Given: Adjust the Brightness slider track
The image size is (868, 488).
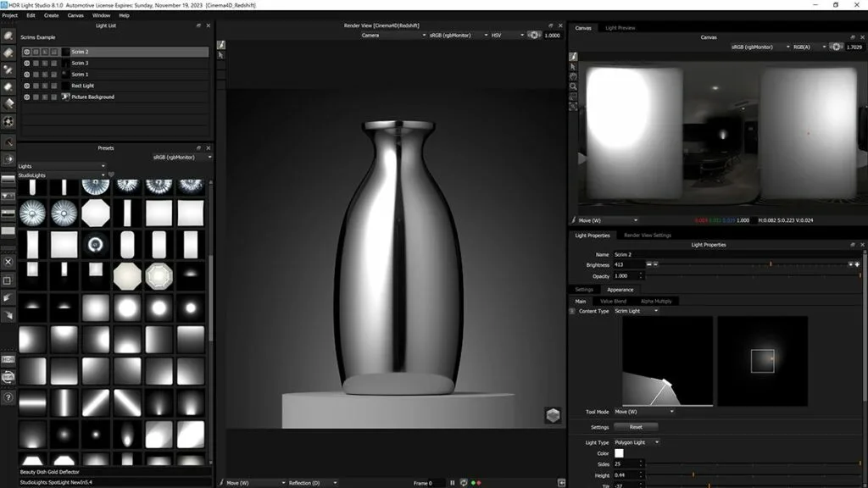Looking at the screenshot, I should click(754, 265).
